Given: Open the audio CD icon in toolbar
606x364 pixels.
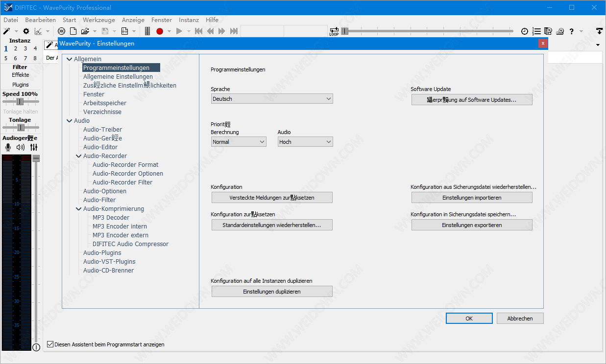Looking at the screenshot, I should 61,31.
